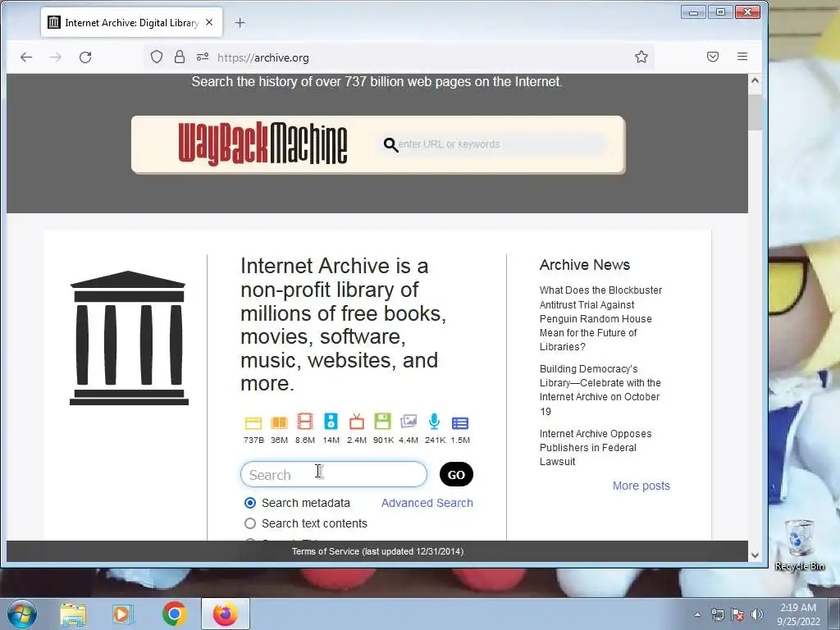Click the page scrollbar down arrow
This screenshot has height=630, width=840.
pos(755,555)
